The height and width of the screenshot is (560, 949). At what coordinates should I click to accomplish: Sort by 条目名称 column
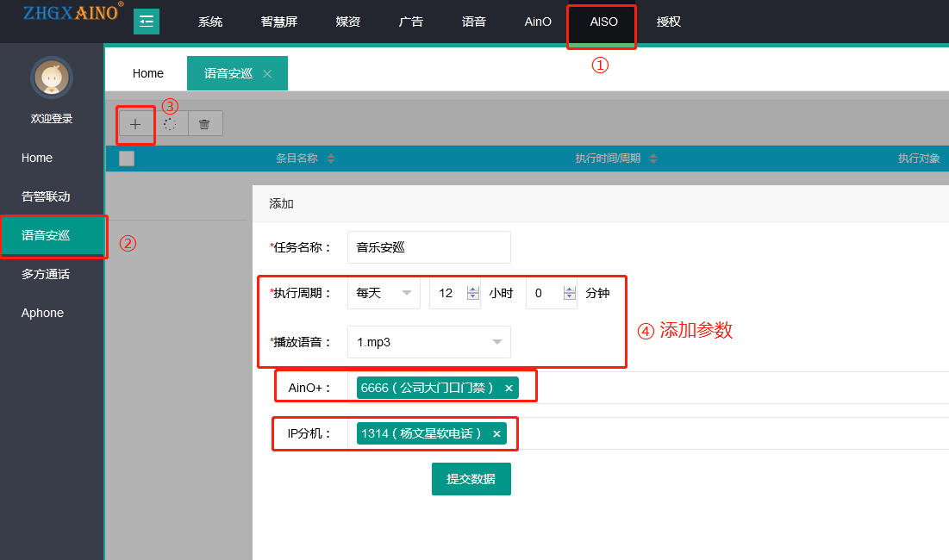(331, 159)
